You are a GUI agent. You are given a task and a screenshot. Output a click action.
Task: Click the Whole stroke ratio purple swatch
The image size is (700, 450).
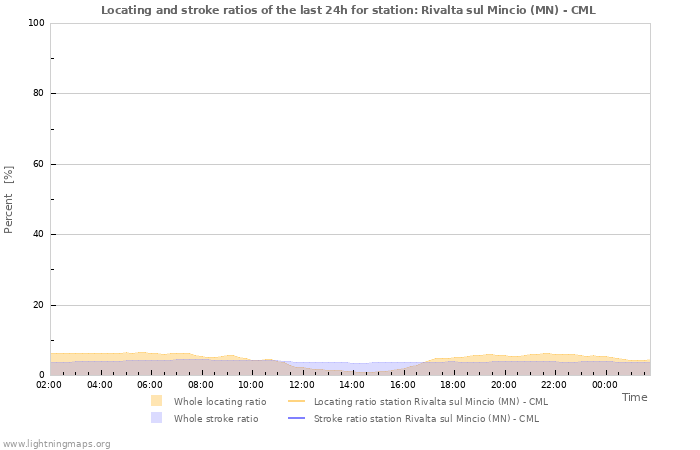156,418
